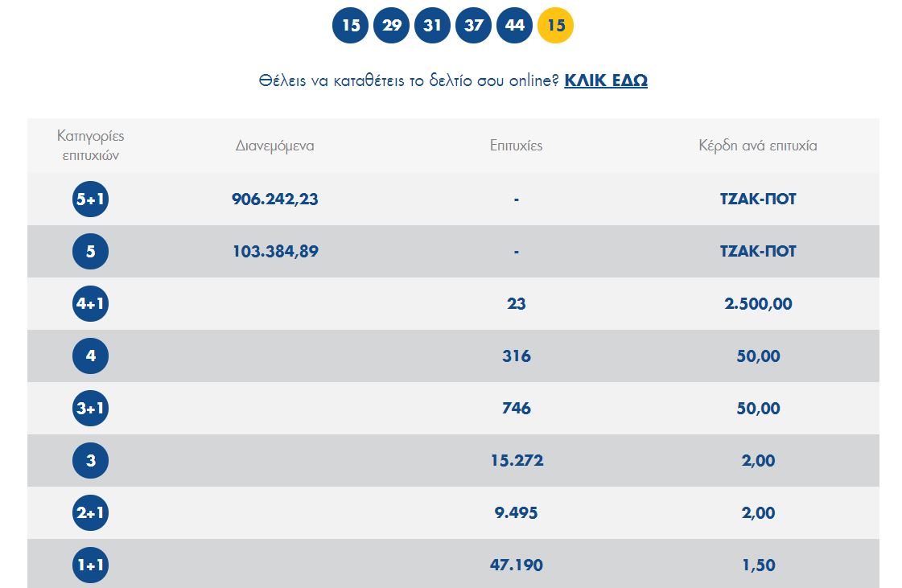Open the ΚΛΙΚ ΕΔΩ online ticket link
This screenshot has height=588, width=902.
tap(606, 80)
